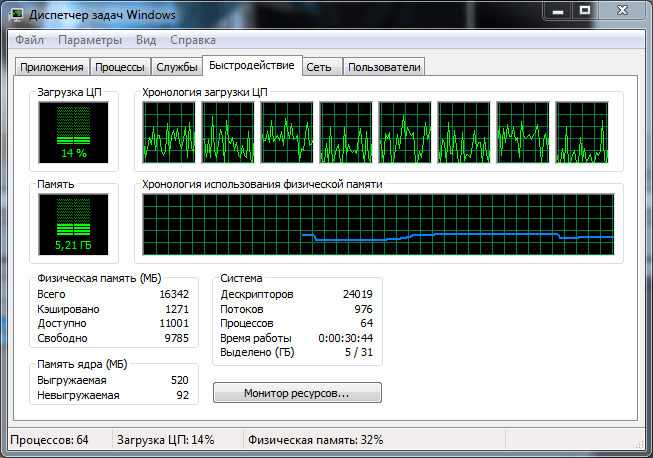Switch to the Процессы tab

(x=120, y=67)
